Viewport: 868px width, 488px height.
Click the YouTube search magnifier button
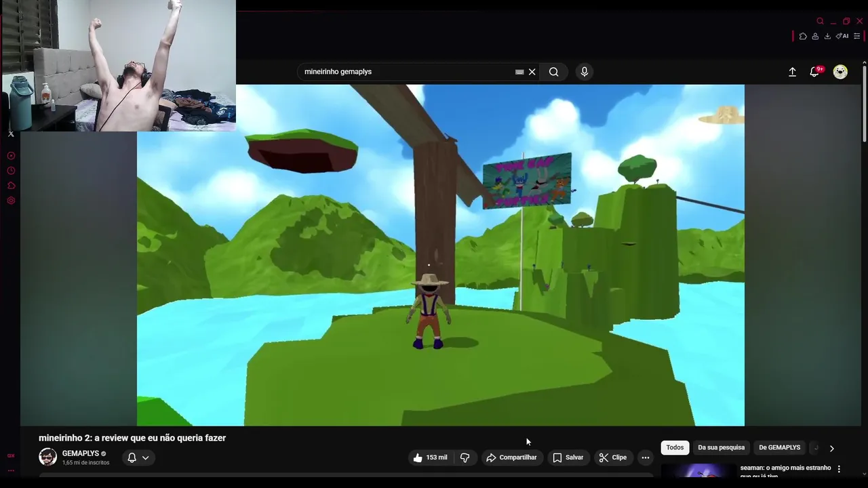(553, 72)
